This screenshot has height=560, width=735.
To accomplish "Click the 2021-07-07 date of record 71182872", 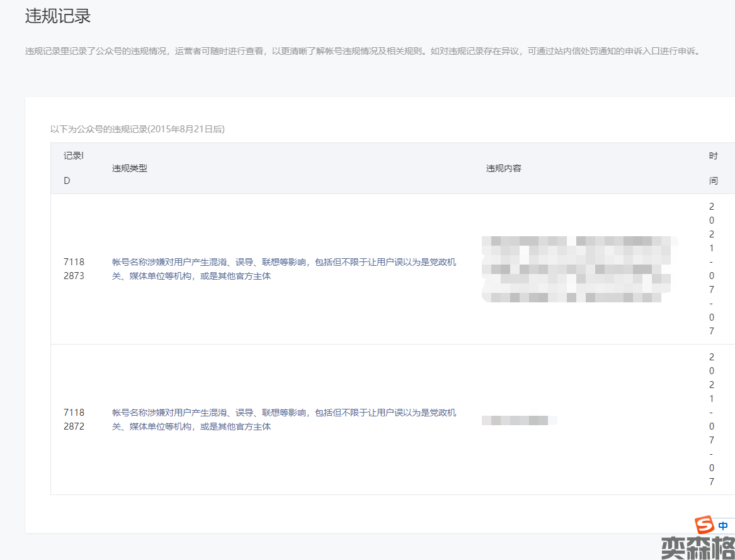I will (x=712, y=420).
